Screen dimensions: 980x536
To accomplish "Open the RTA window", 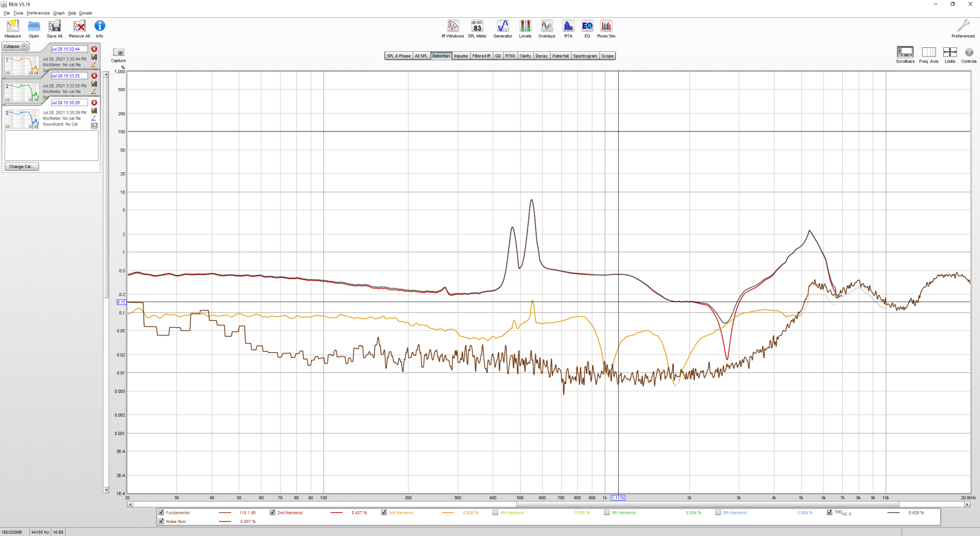I will (x=568, y=29).
